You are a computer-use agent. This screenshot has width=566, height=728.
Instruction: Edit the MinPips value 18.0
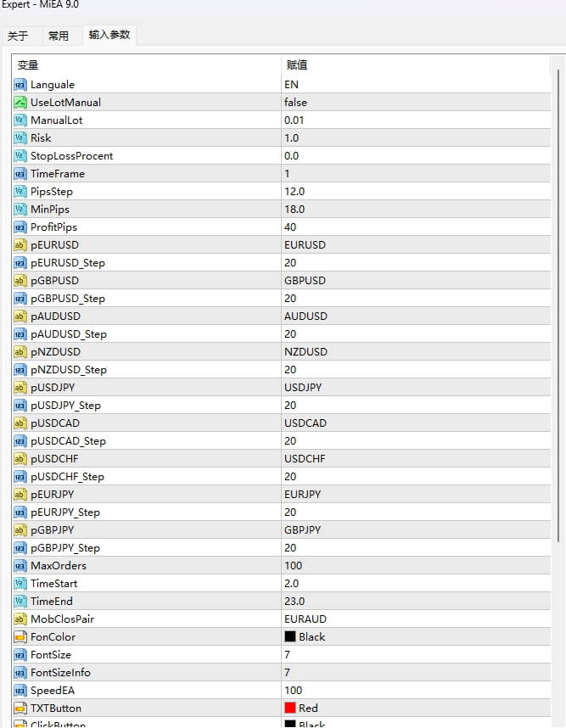tap(416, 210)
